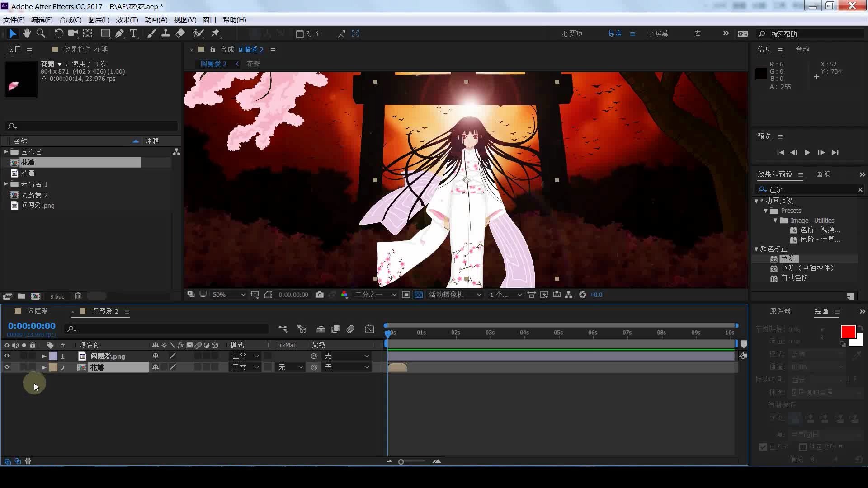
Task: Select the Horizontal Type tool
Action: (133, 33)
